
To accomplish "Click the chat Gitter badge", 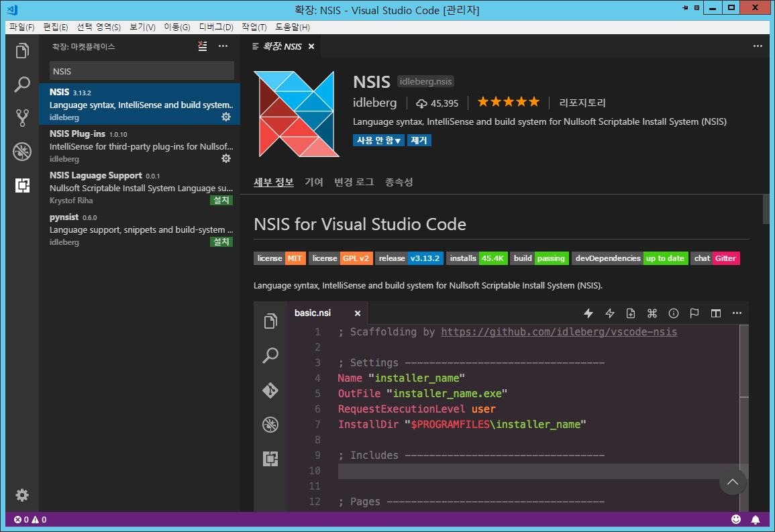I will tap(715, 258).
